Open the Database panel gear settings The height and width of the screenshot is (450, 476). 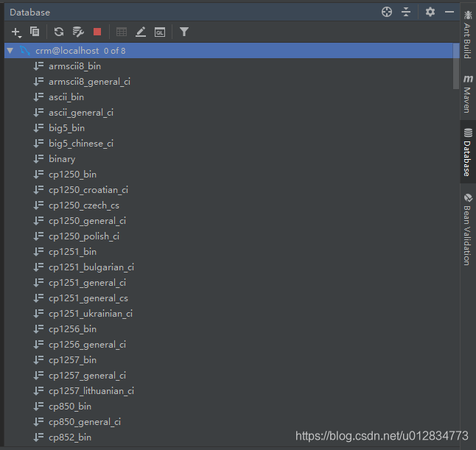430,12
